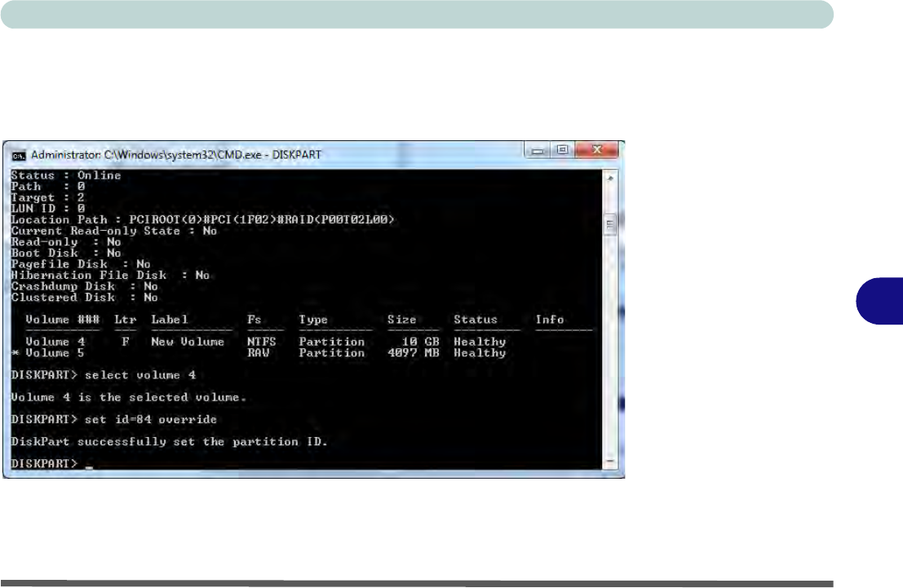Image resolution: width=903 pixels, height=588 pixels.
Task: Click the vertical scrollbar thumb
Action: (610, 223)
